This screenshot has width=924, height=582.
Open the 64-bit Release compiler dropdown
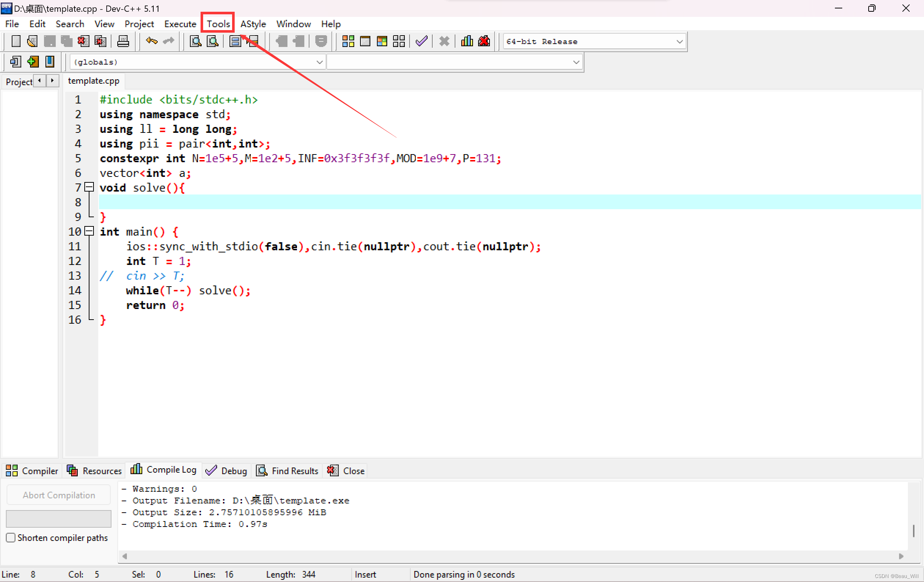679,41
